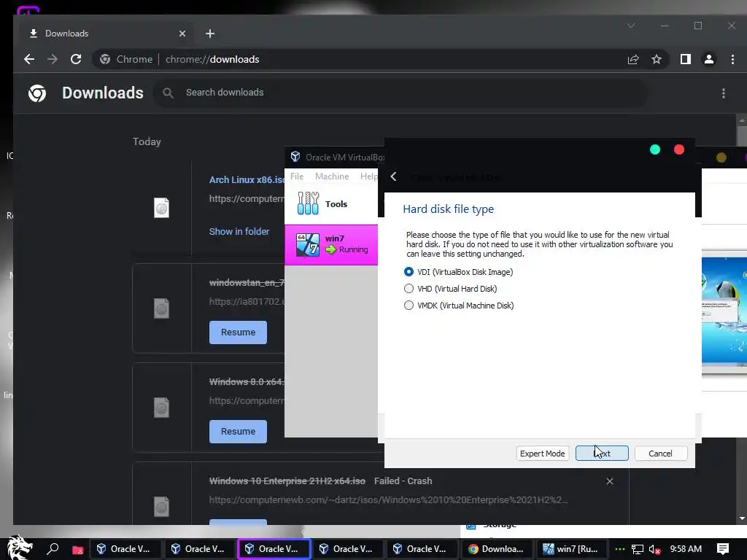The image size is (747, 560).
Task: Switch to Chrome Downloads taskbar button
Action: pyautogui.click(x=496, y=548)
